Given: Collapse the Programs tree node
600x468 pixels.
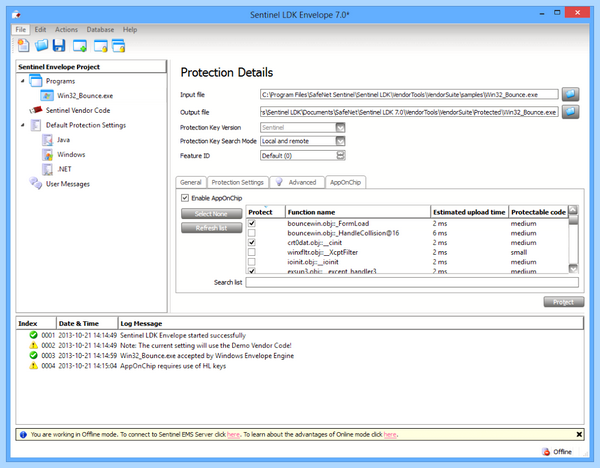Looking at the screenshot, I should (22, 81).
